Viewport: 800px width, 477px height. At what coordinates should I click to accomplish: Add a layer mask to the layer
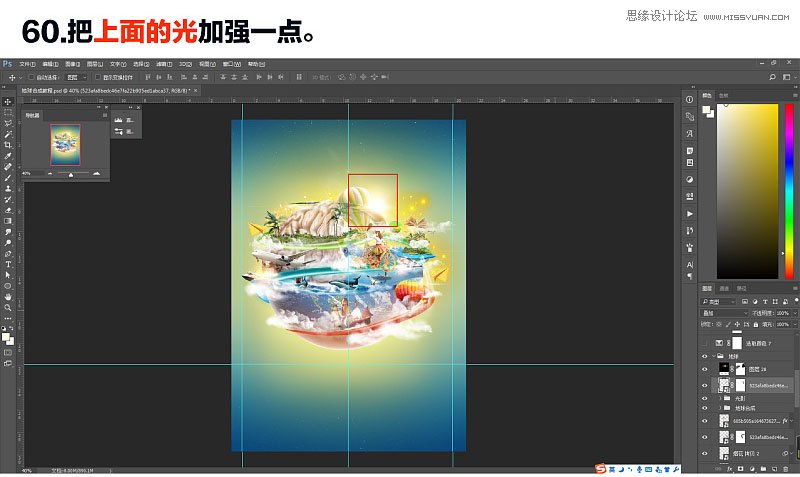(740, 468)
